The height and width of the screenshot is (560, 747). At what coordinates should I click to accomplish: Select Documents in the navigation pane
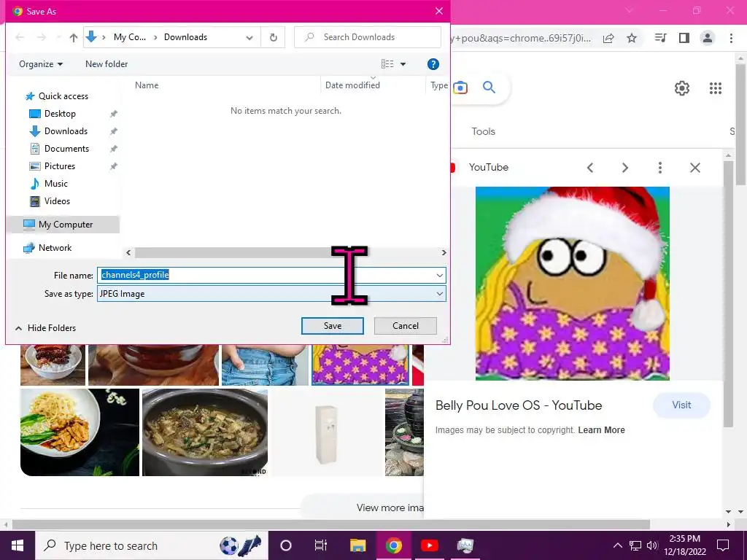point(66,149)
